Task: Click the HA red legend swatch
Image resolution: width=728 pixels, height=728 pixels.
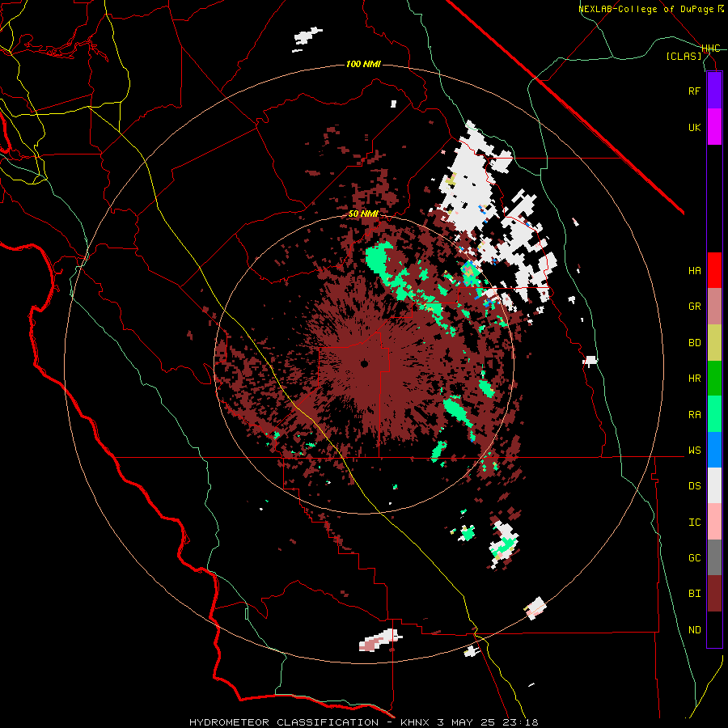Action: (x=714, y=270)
